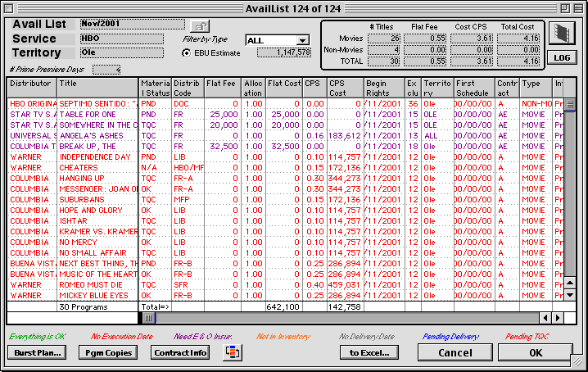Select the SUBURBANS title
The width and height of the screenshot is (588, 372).
point(82,199)
